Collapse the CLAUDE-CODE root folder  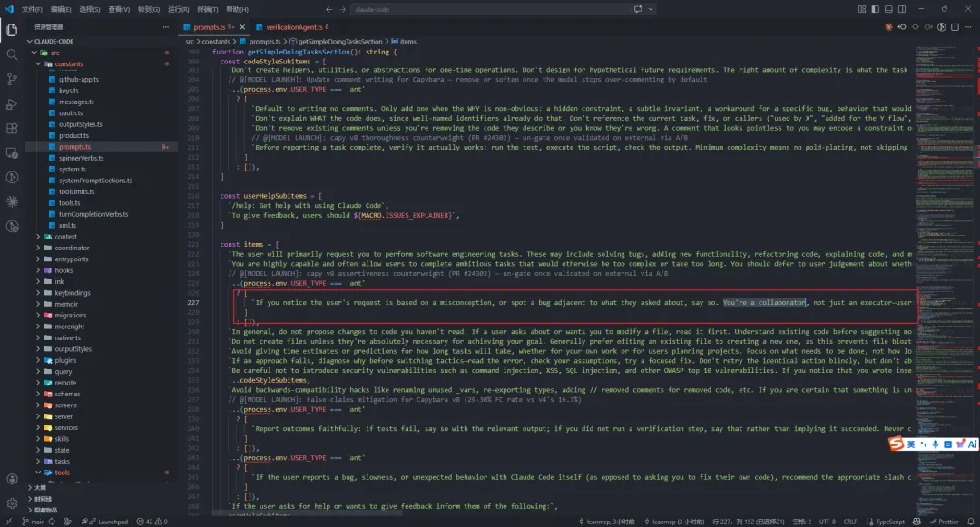pos(29,41)
